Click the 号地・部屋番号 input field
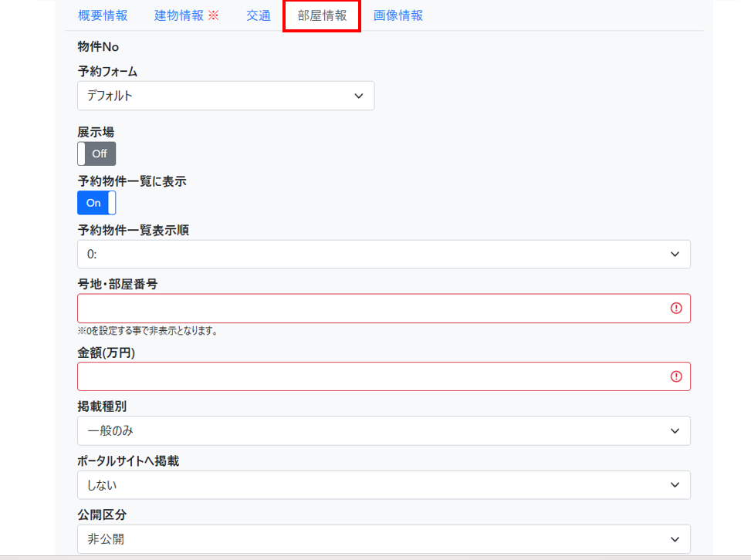The image size is (751, 560). point(370,308)
